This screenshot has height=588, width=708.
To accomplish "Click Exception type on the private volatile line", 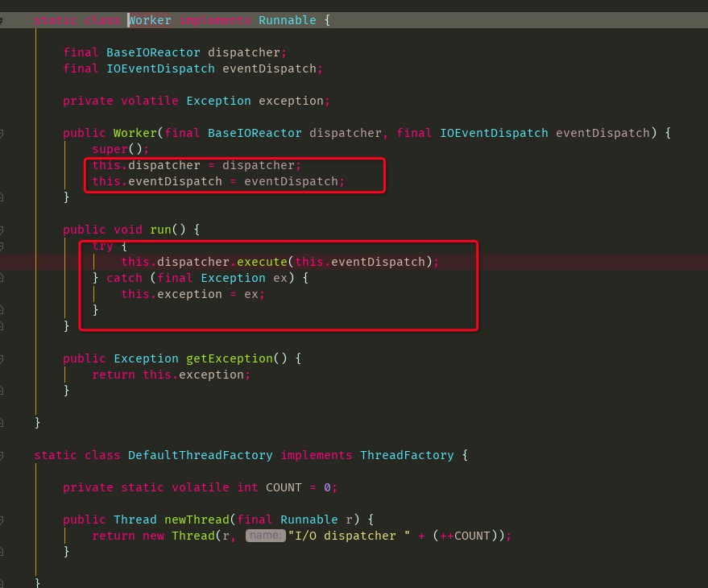I will pos(218,101).
